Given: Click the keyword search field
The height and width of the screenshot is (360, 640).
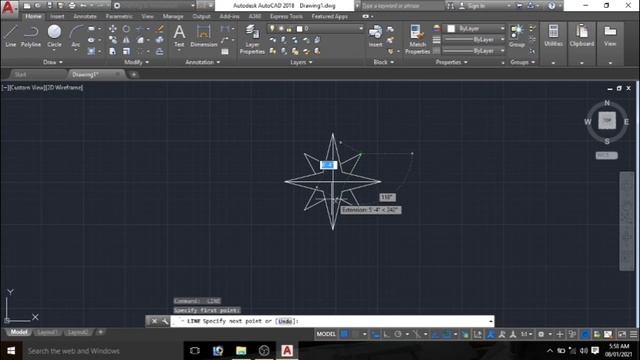Looking at the screenshot, I should [402, 6].
